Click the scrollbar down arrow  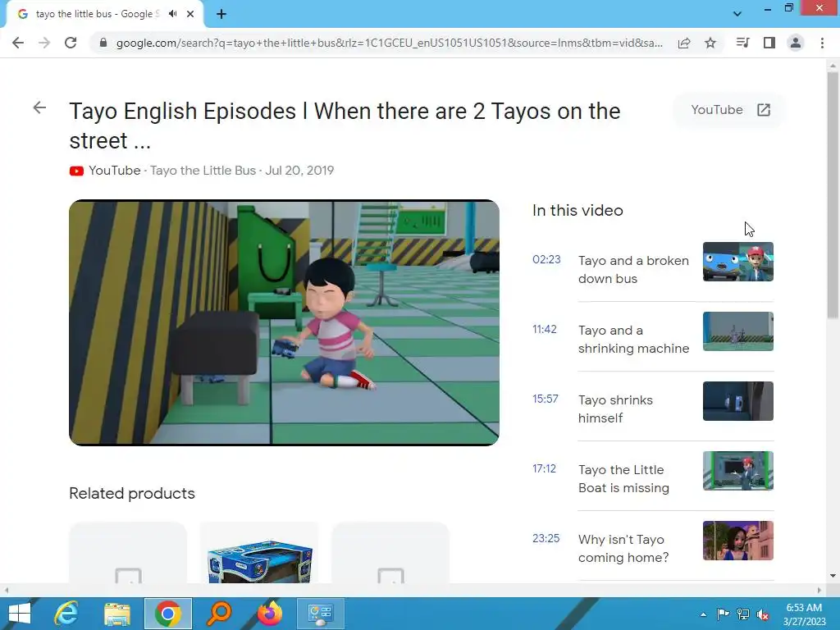833,576
